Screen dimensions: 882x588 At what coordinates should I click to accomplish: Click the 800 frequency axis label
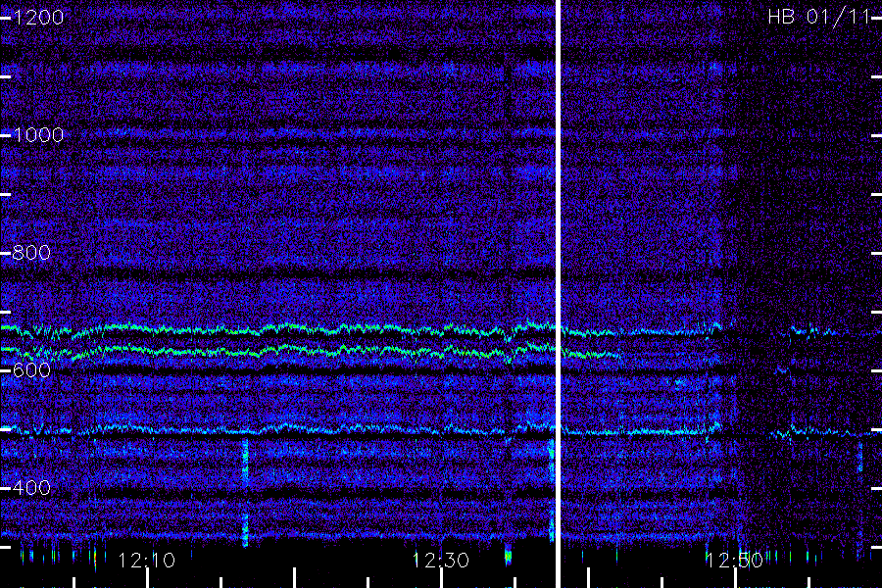click(x=31, y=253)
